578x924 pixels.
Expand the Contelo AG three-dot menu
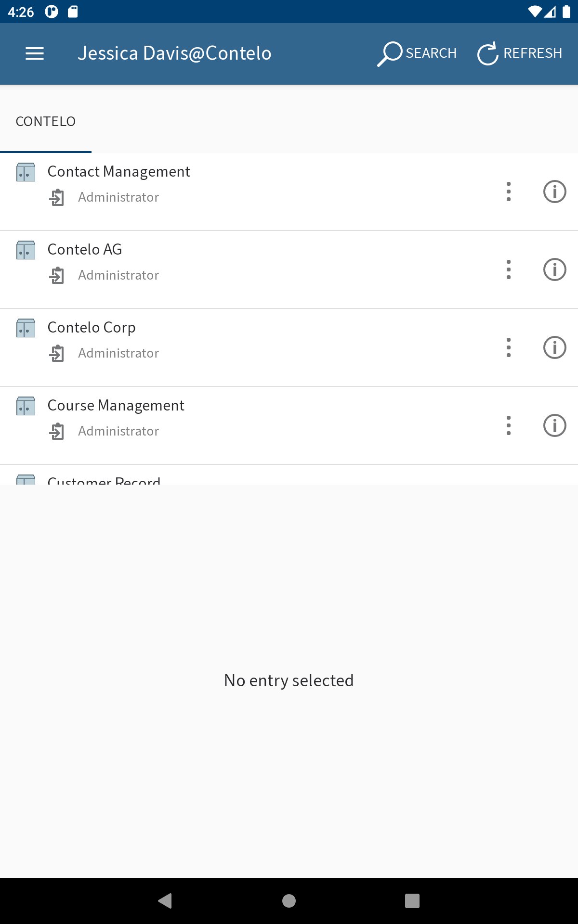click(509, 269)
